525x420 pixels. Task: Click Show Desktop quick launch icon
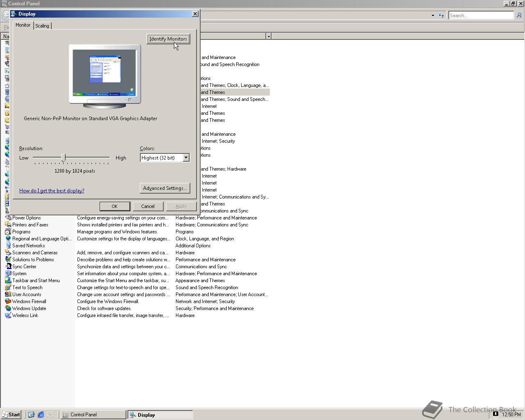(x=50, y=415)
